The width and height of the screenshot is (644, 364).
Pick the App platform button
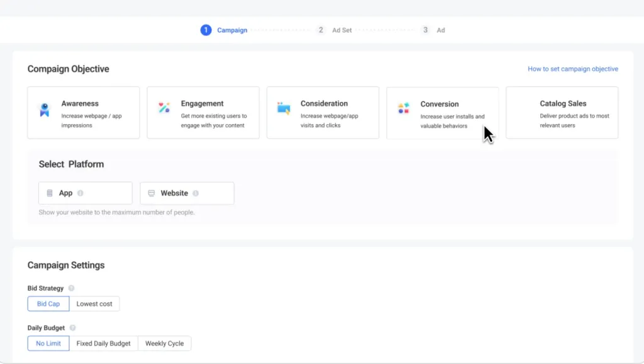tap(85, 193)
